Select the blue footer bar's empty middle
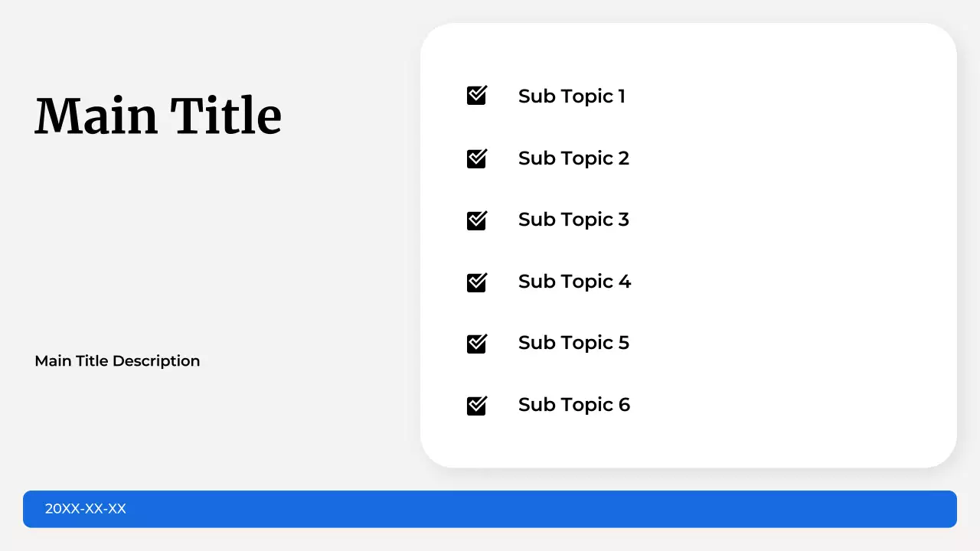The width and height of the screenshot is (980, 551). 536,509
